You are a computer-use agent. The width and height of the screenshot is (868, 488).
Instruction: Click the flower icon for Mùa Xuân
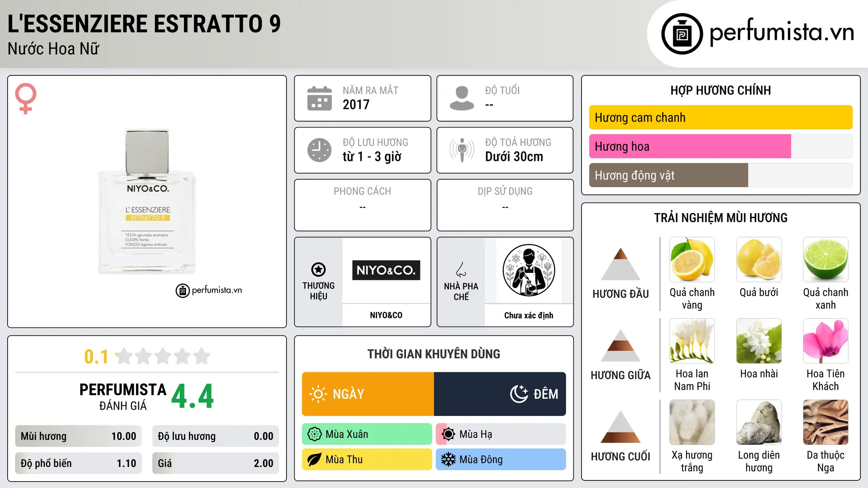(314, 434)
